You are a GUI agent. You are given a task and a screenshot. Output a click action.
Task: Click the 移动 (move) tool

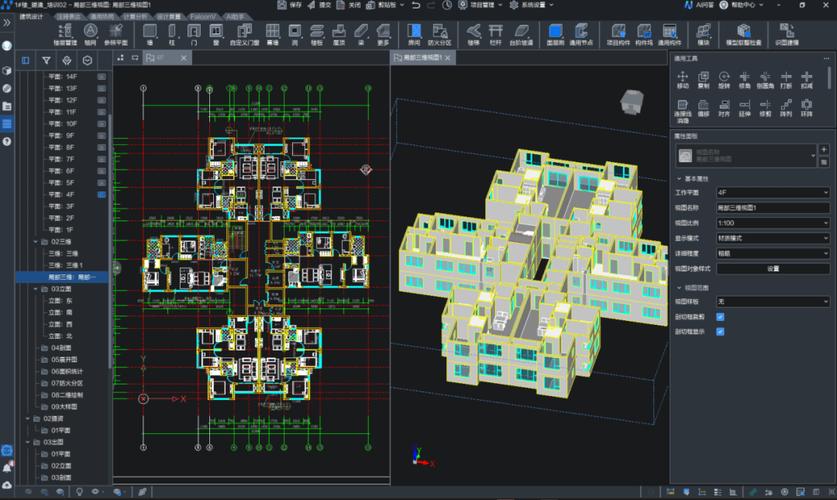point(683,80)
